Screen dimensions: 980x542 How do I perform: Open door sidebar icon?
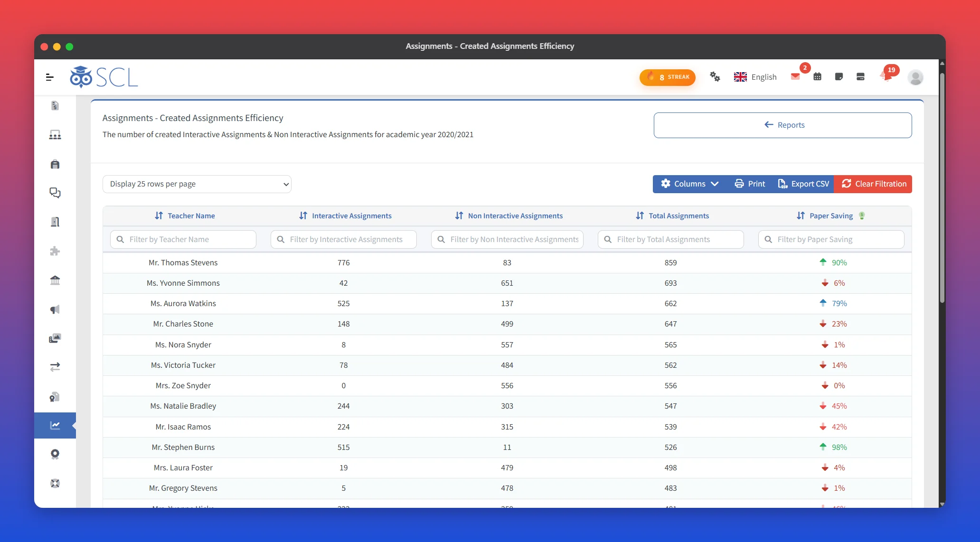tap(55, 222)
